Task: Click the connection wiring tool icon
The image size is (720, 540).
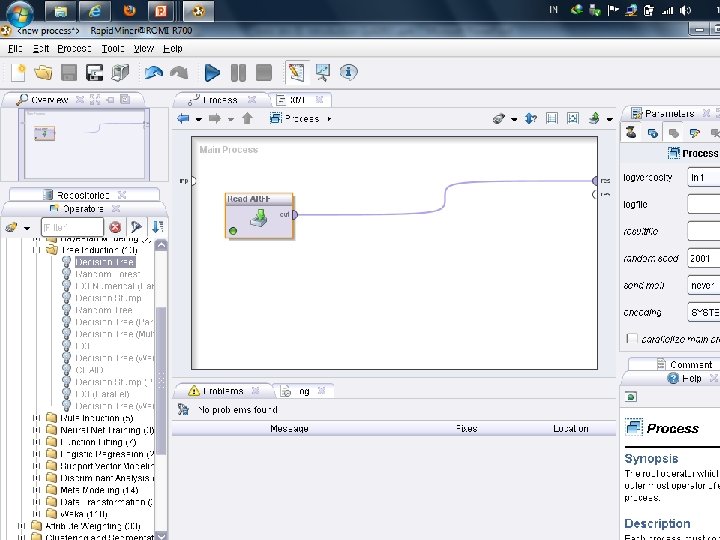Action: coord(499,118)
